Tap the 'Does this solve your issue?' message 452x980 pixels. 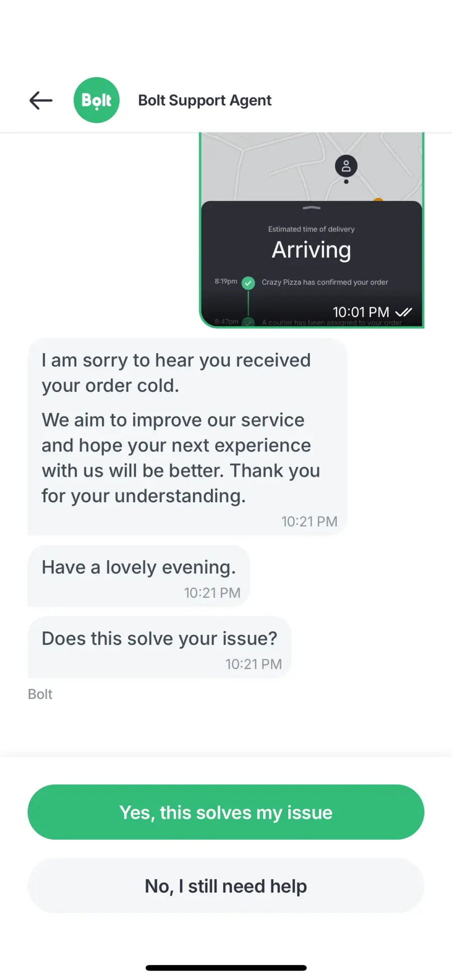coord(159,647)
